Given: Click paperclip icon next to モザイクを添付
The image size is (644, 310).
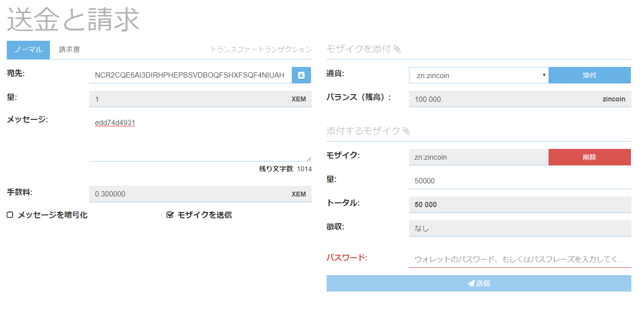Looking at the screenshot, I should tap(397, 49).
